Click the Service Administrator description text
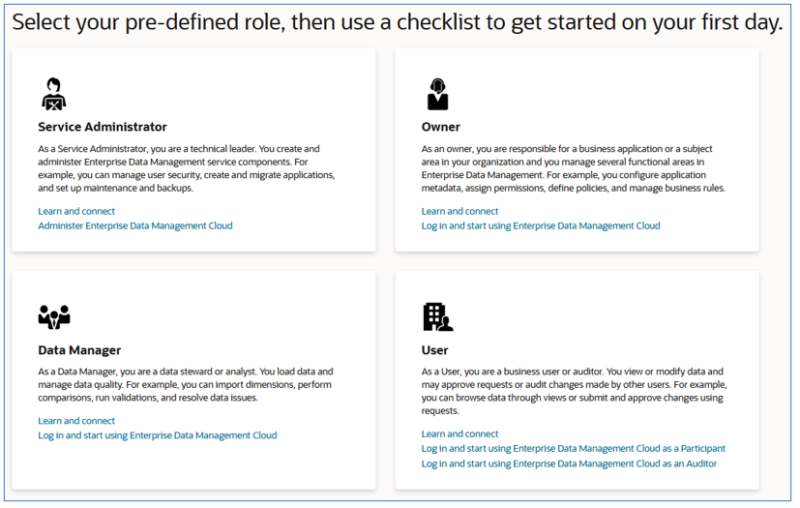 click(187, 168)
